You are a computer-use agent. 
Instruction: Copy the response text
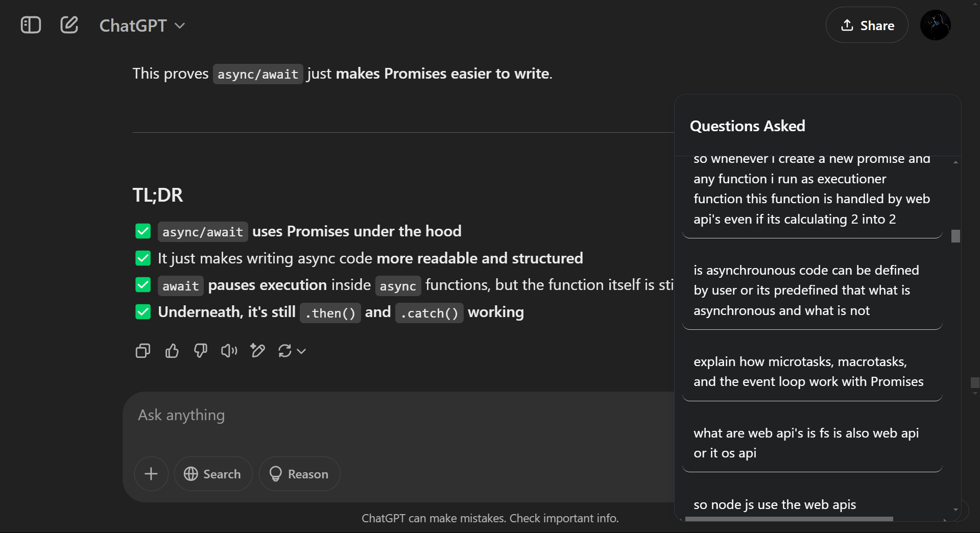pos(143,351)
